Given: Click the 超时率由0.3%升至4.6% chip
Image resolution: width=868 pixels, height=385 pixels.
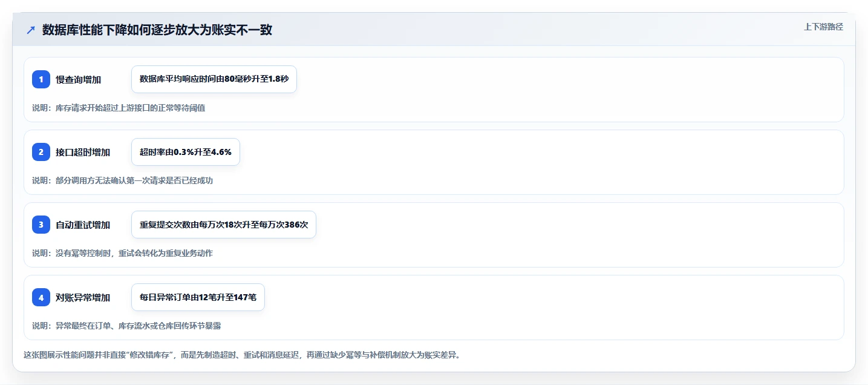Looking at the screenshot, I should tap(186, 152).
